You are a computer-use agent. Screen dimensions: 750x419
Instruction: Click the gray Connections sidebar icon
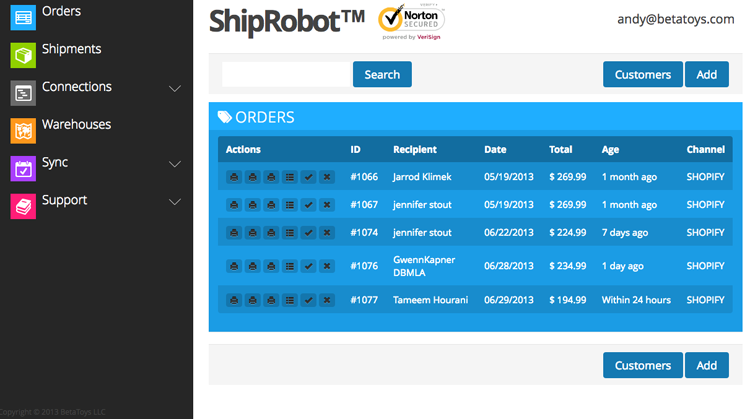23,93
